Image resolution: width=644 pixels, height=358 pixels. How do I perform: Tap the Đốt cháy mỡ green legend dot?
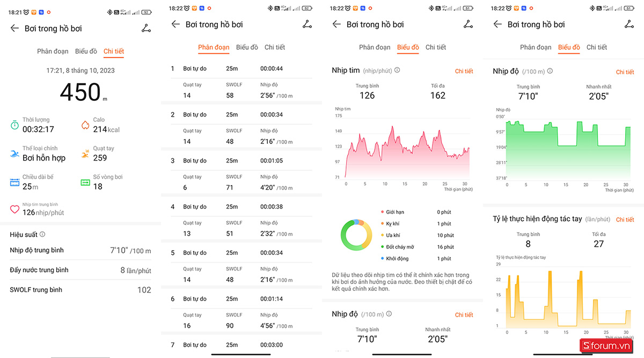(x=382, y=247)
